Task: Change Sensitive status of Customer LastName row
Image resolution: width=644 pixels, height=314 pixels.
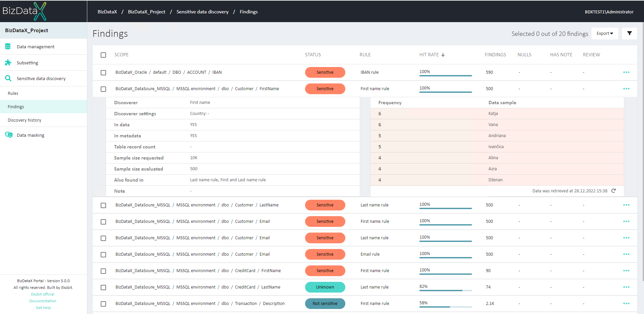Action: (325, 205)
